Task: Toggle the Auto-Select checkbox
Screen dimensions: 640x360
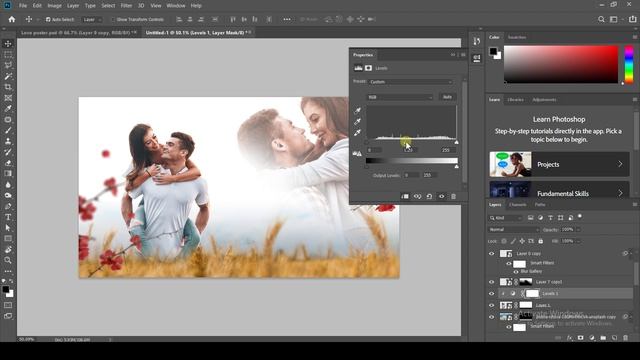Action: coord(48,19)
